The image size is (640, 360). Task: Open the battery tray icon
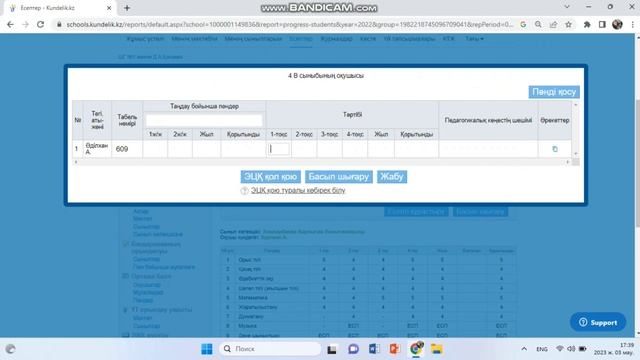pos(583,349)
